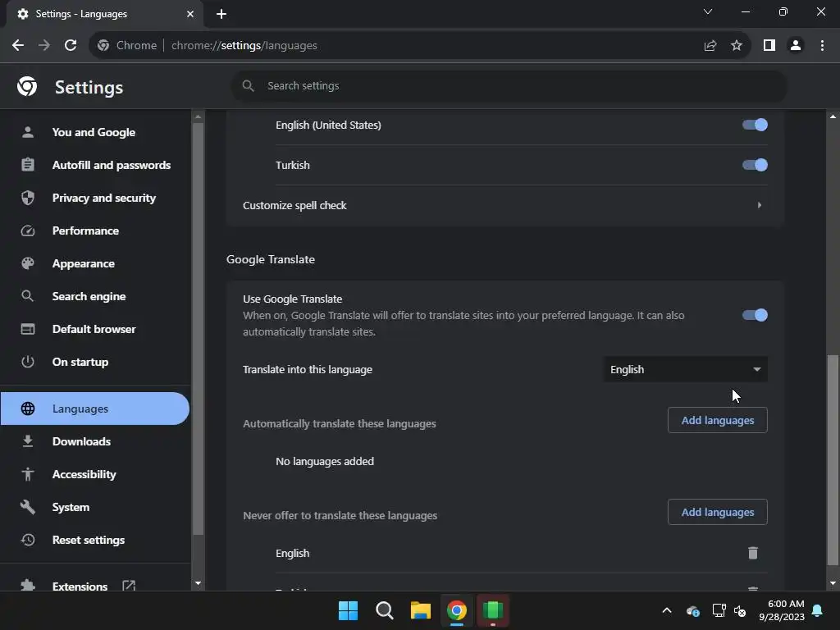Open You and Google section
Image resolution: width=840 pixels, height=630 pixels.
[x=95, y=132]
